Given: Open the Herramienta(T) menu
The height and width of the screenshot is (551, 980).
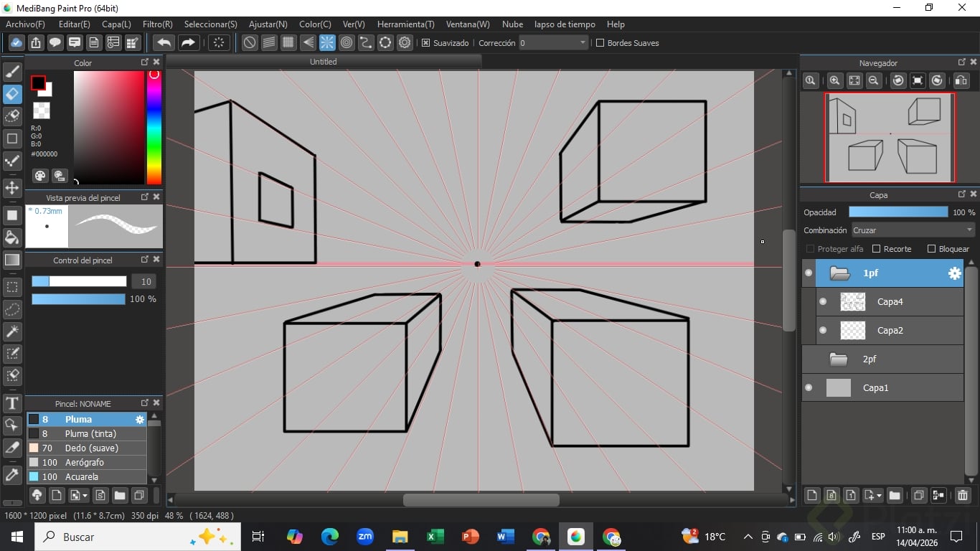Looking at the screenshot, I should pos(405,24).
